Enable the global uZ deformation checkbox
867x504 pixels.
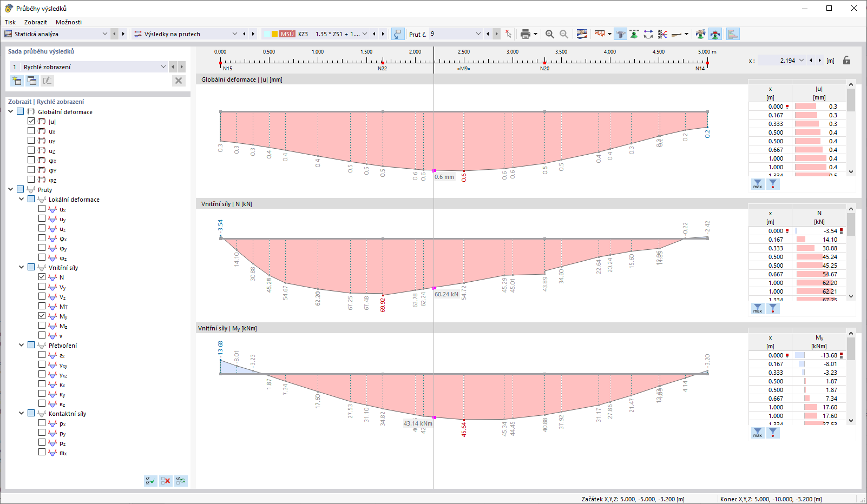pyautogui.click(x=31, y=150)
